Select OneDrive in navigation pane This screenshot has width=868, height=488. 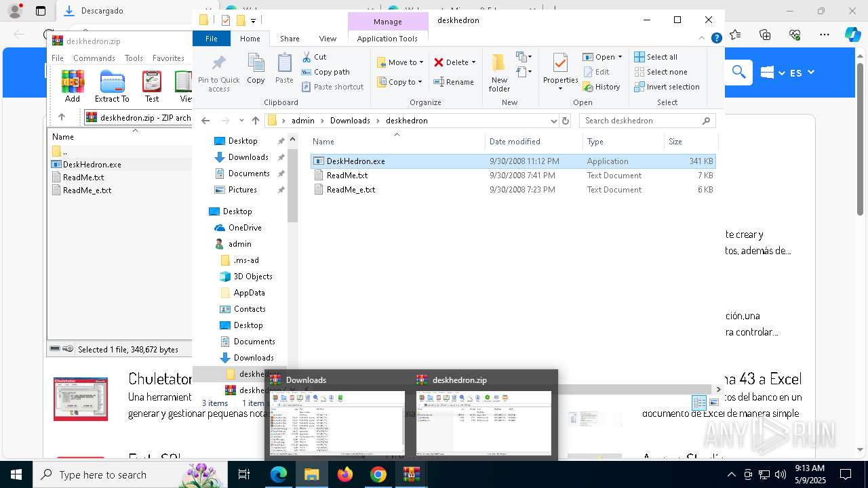pos(245,228)
